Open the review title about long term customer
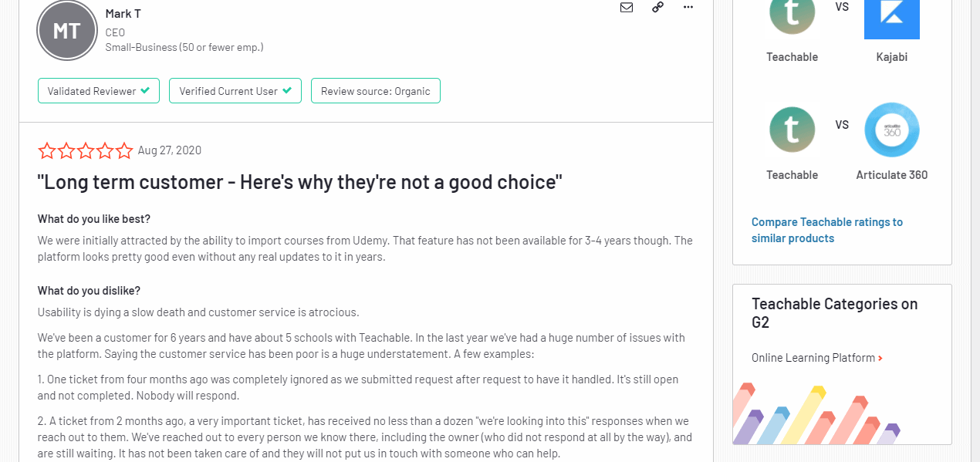Viewport: 980px width, 462px height. (x=299, y=183)
